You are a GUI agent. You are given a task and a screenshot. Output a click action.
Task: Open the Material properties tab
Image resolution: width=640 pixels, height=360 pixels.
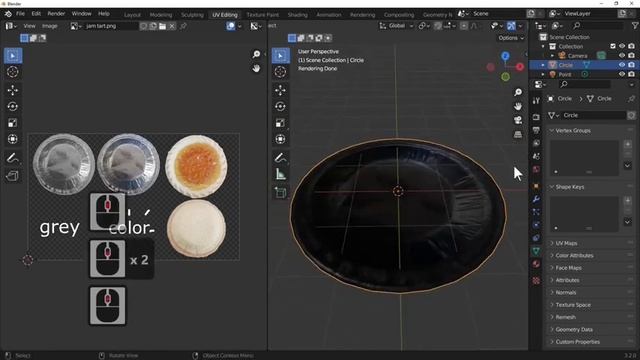pos(536,264)
